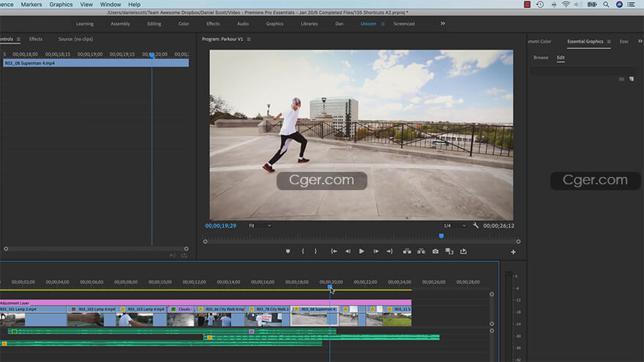Switch to Effects workspace
The width and height of the screenshot is (644, 362).
pyautogui.click(x=213, y=24)
